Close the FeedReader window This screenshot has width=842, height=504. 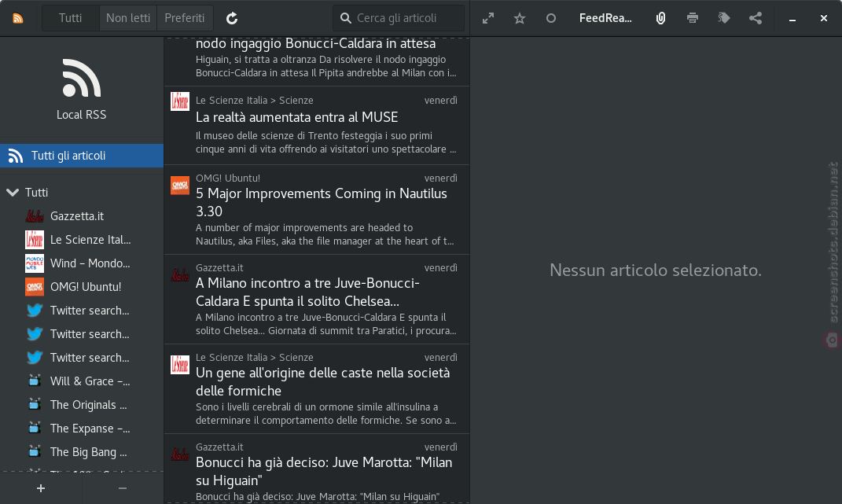pos(824,18)
